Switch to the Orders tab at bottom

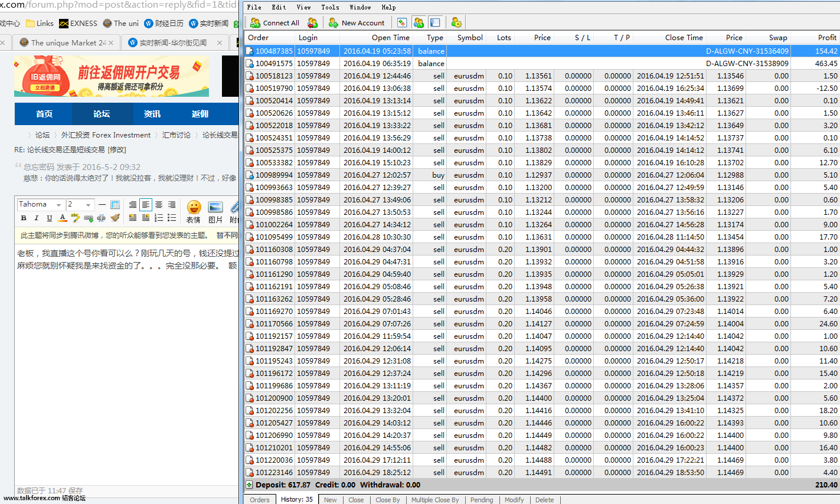point(259,499)
